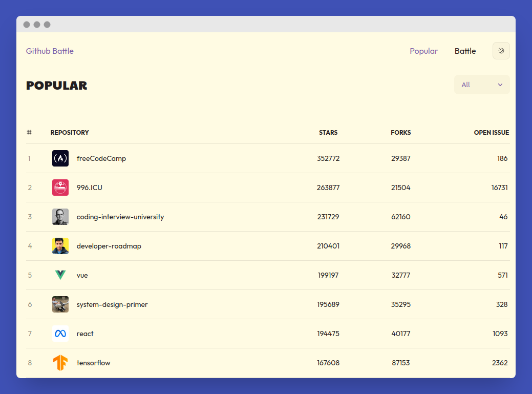This screenshot has height=394, width=532.
Task: Select tensorflow forks value 87153
Action: tap(401, 363)
